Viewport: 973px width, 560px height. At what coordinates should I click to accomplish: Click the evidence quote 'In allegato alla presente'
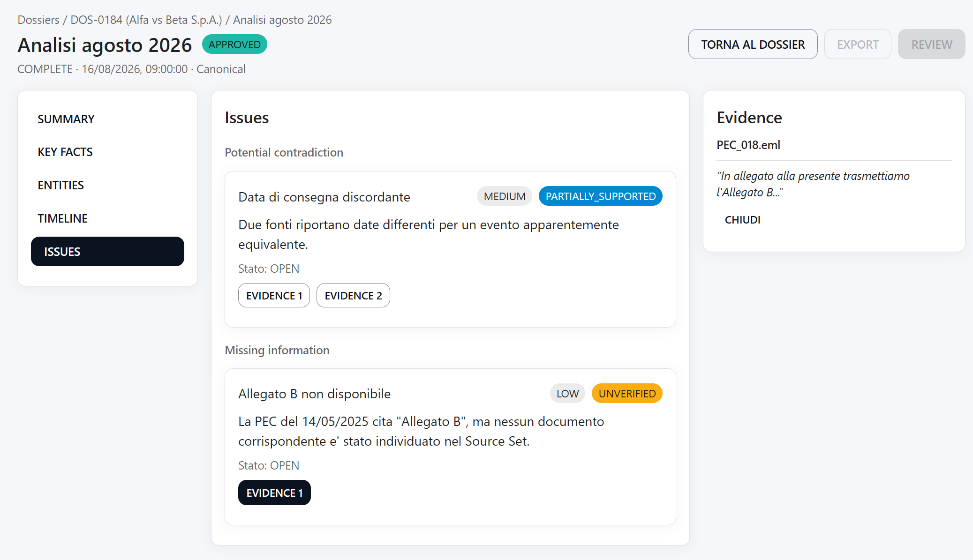(x=813, y=184)
